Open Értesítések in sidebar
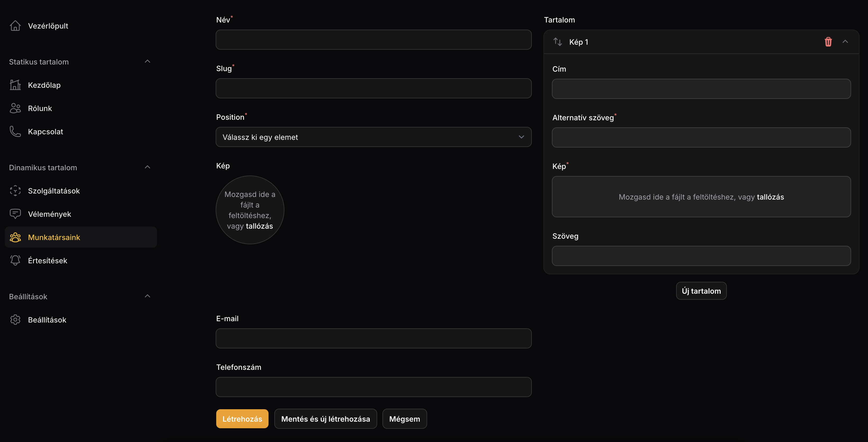The image size is (868, 442). click(81, 260)
